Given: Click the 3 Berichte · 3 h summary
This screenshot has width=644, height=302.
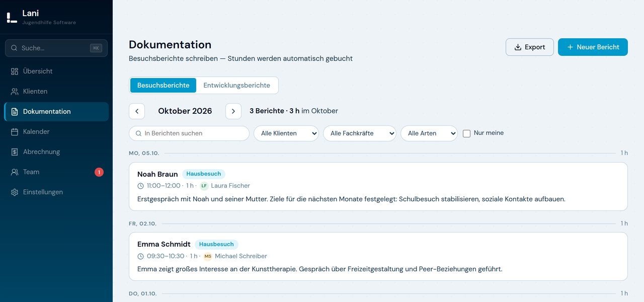Looking at the screenshot, I should (275, 111).
